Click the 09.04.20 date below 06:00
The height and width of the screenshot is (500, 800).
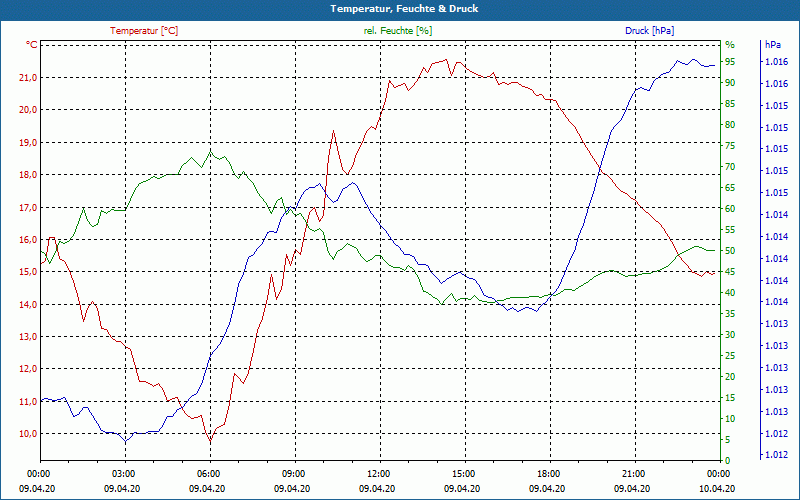point(207,489)
